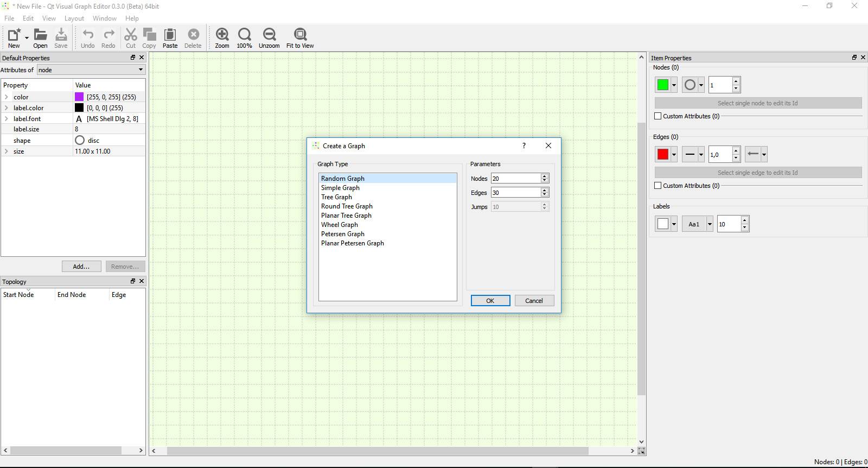
Task: Select Tree Graph in the Graph Type list
Action: coord(336,197)
